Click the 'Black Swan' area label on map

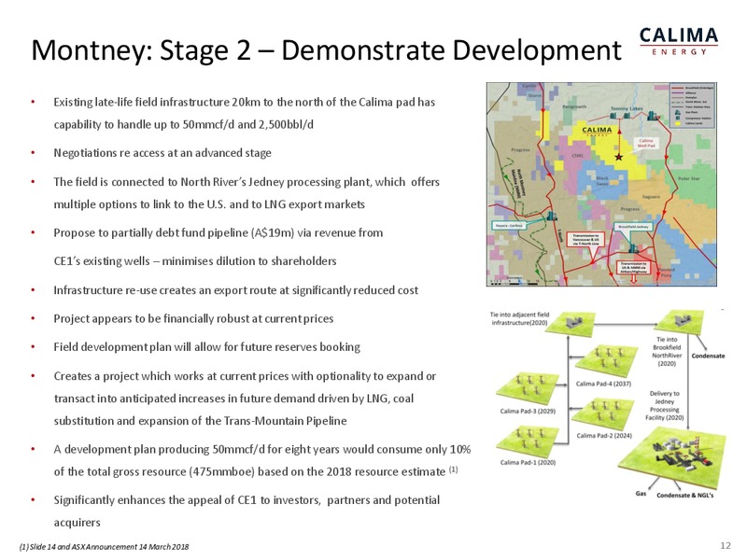[602, 180]
